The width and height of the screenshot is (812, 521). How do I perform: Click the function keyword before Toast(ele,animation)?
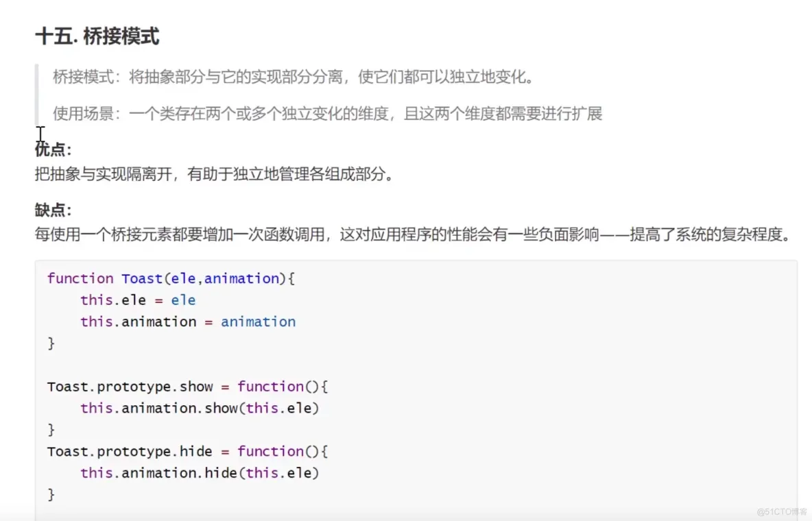point(80,278)
